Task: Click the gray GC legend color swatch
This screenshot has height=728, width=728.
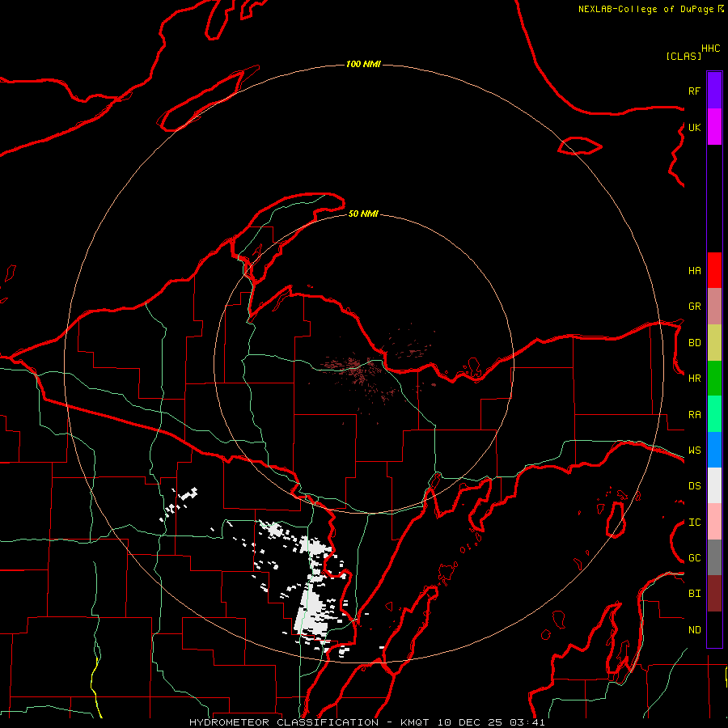Action: pos(714,557)
